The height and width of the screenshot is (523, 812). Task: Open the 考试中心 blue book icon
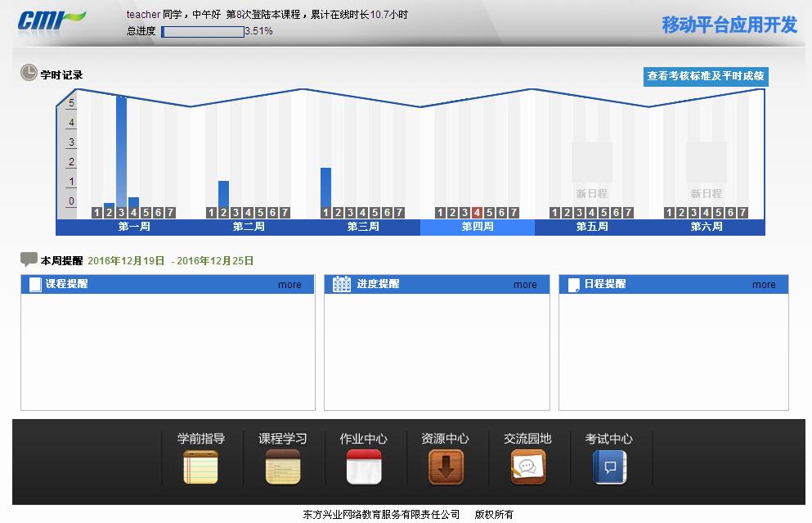pos(609,467)
